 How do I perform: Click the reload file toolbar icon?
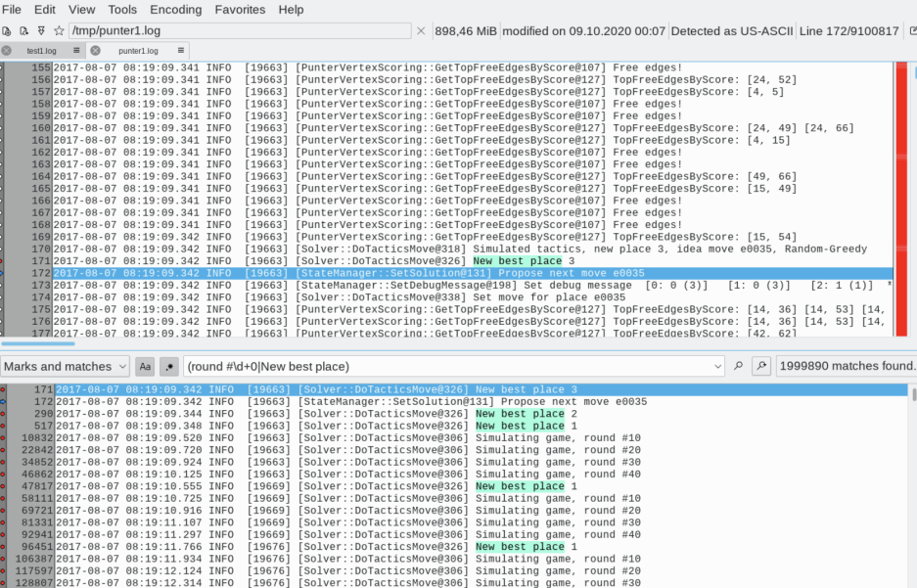[23, 31]
